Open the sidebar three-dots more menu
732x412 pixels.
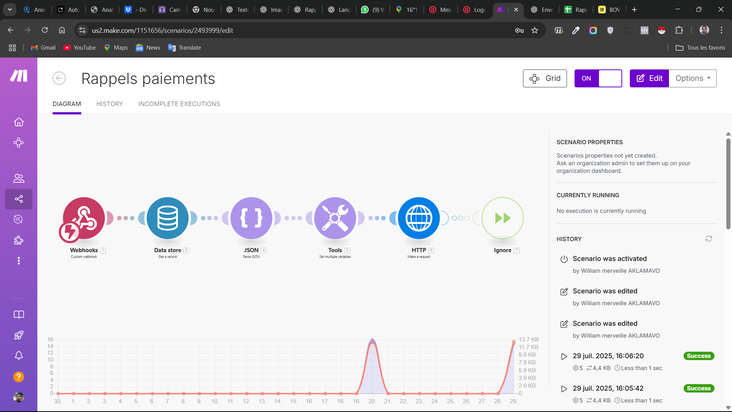(x=18, y=261)
